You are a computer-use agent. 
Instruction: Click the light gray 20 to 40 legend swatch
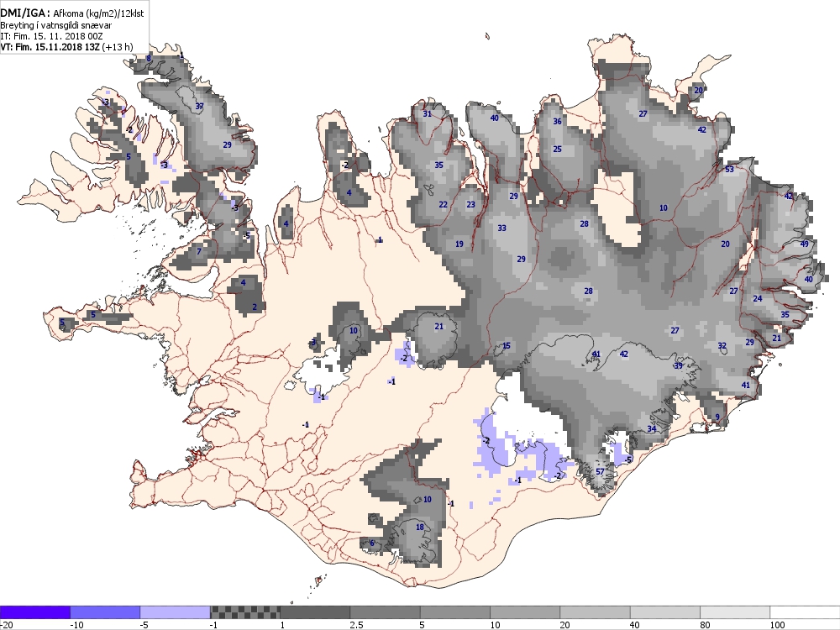tap(596, 612)
